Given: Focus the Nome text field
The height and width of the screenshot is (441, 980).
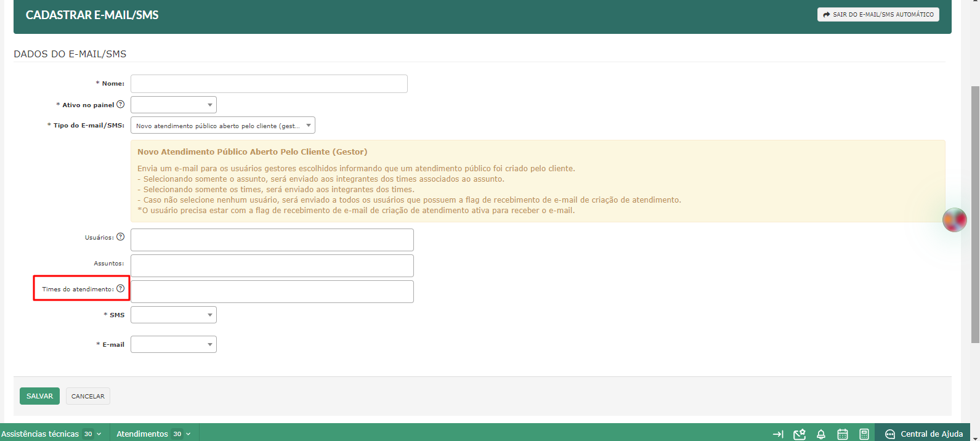Looking at the screenshot, I should [x=269, y=84].
